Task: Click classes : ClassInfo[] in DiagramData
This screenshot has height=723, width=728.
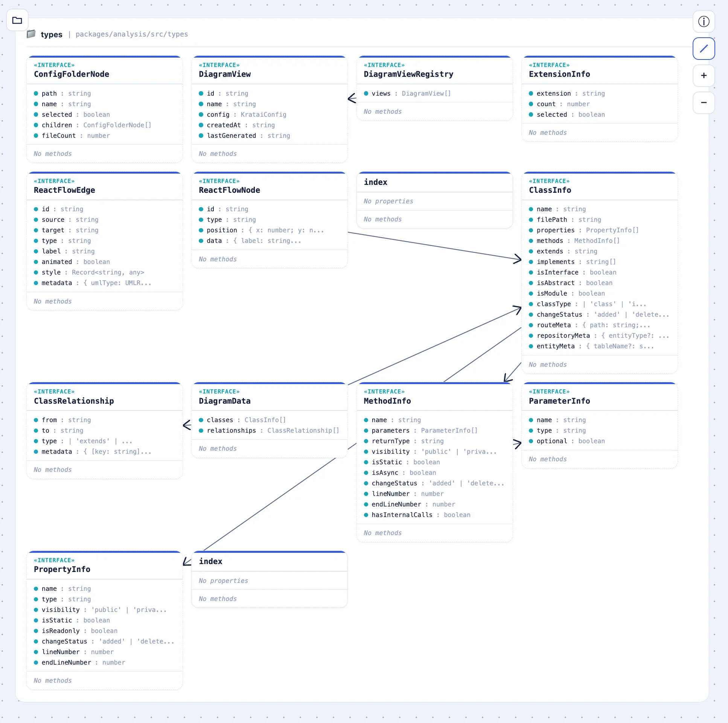Action: [243, 419]
